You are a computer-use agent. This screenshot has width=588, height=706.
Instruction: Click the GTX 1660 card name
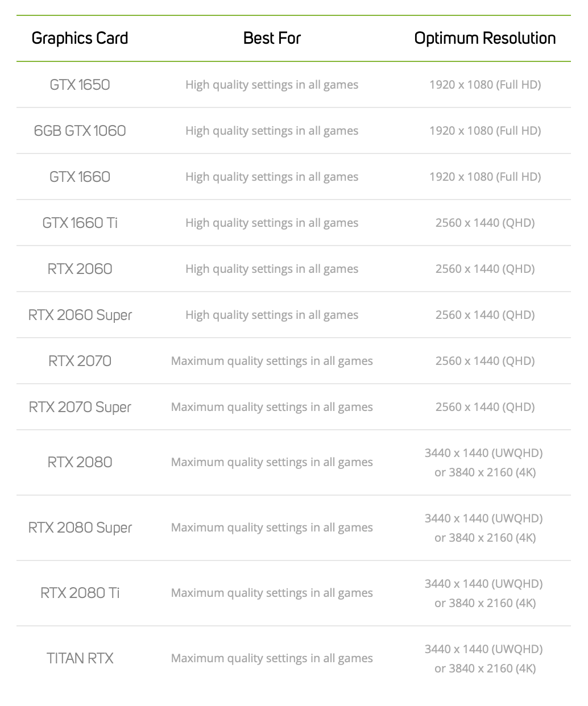point(80,177)
